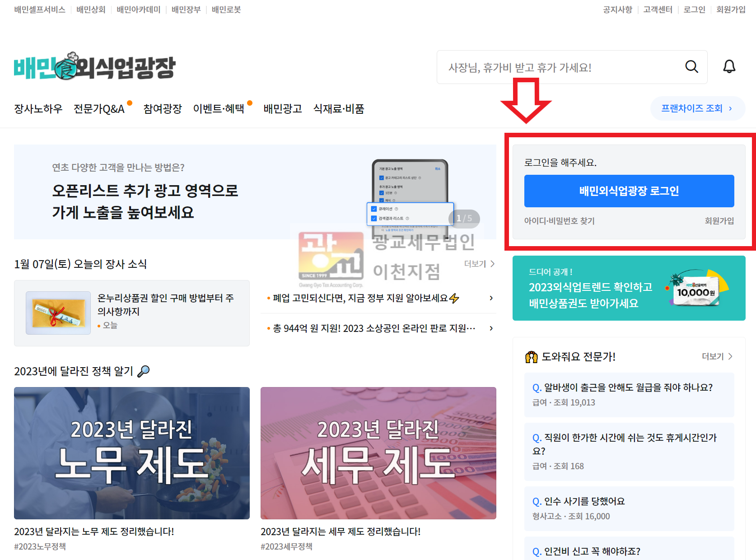The width and height of the screenshot is (756, 560).
Task: Open 배민로봇 top link
Action: (x=226, y=9)
